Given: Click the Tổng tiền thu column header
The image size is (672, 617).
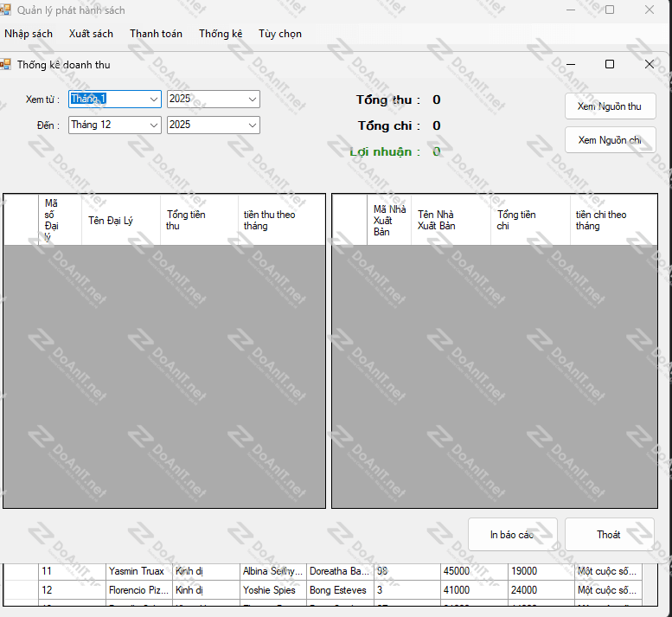Looking at the screenshot, I should point(199,220).
